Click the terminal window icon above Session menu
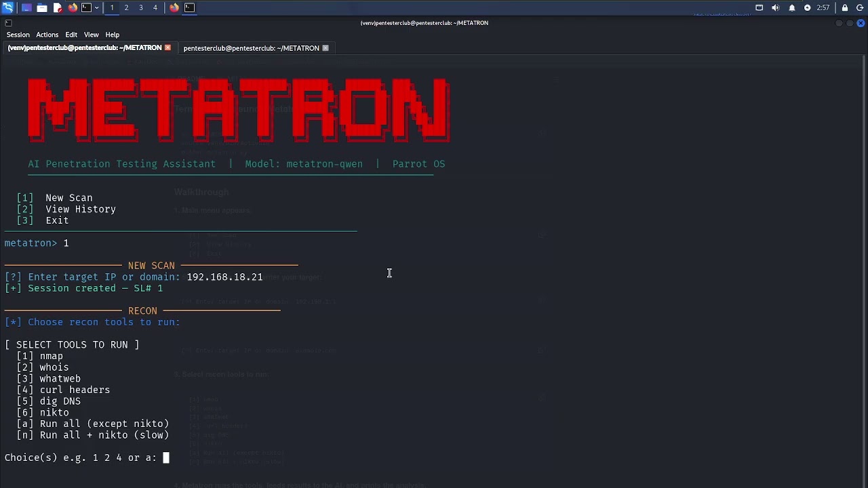 pos(8,23)
